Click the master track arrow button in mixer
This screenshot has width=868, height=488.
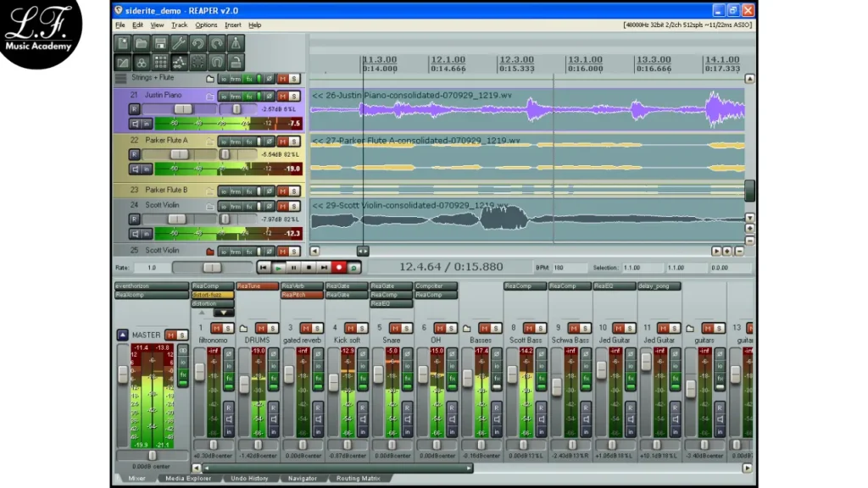click(122, 335)
